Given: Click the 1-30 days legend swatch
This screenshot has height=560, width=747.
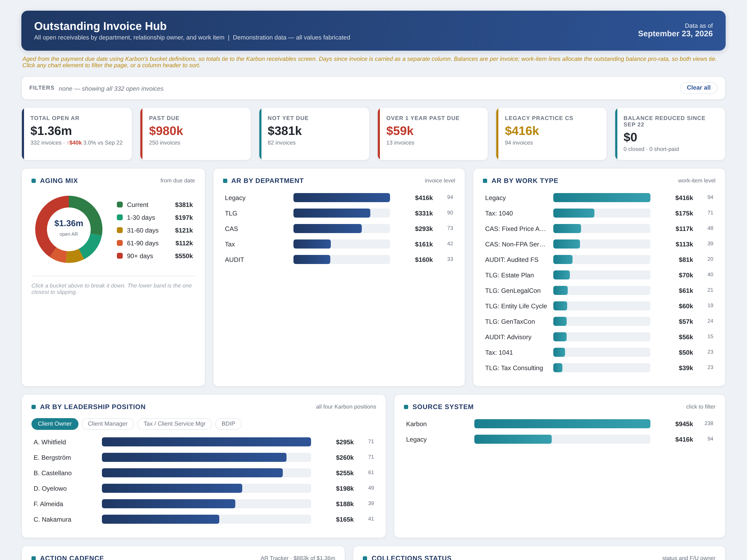Looking at the screenshot, I should pyautogui.click(x=120, y=217).
